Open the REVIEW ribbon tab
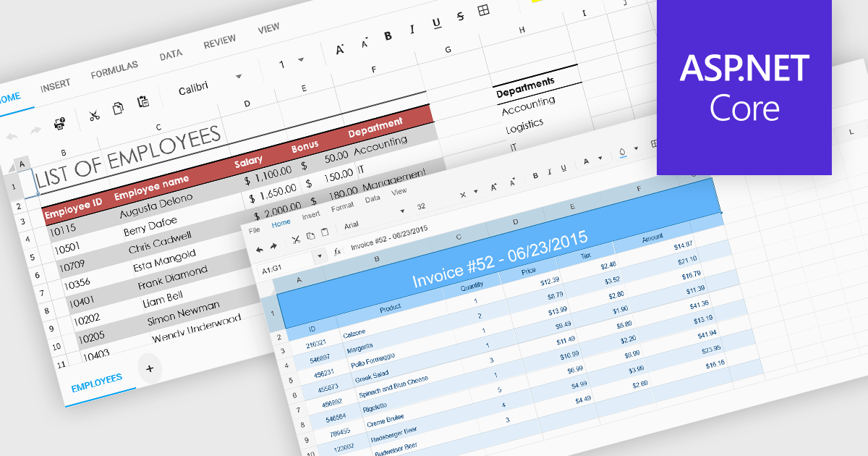The width and height of the screenshot is (868, 456). 220,42
